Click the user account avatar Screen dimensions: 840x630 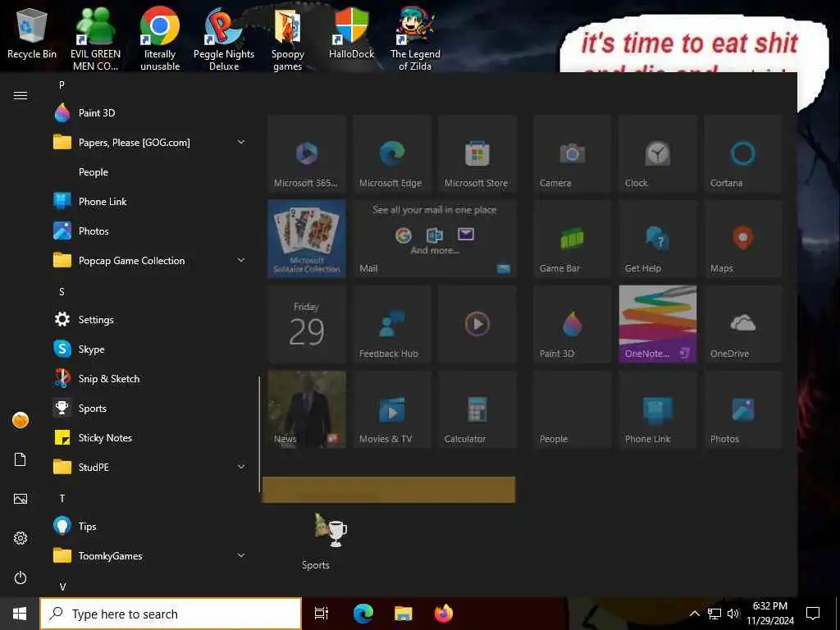coord(21,420)
